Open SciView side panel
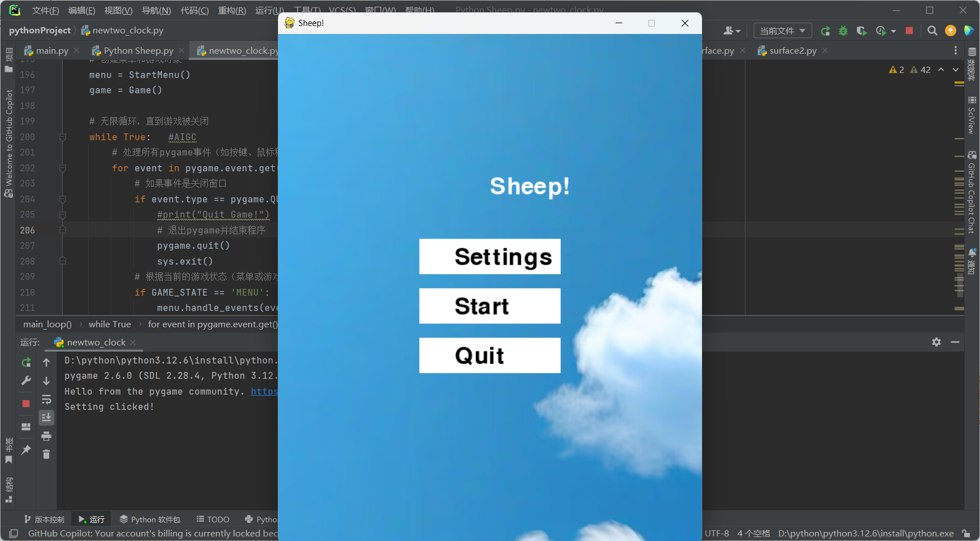 tap(972, 115)
